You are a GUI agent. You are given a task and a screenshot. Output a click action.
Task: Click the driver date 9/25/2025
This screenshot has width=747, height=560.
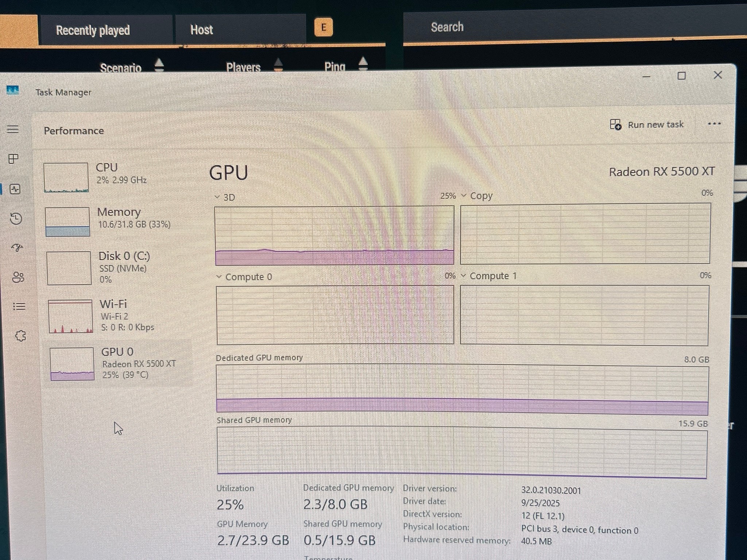click(x=540, y=503)
